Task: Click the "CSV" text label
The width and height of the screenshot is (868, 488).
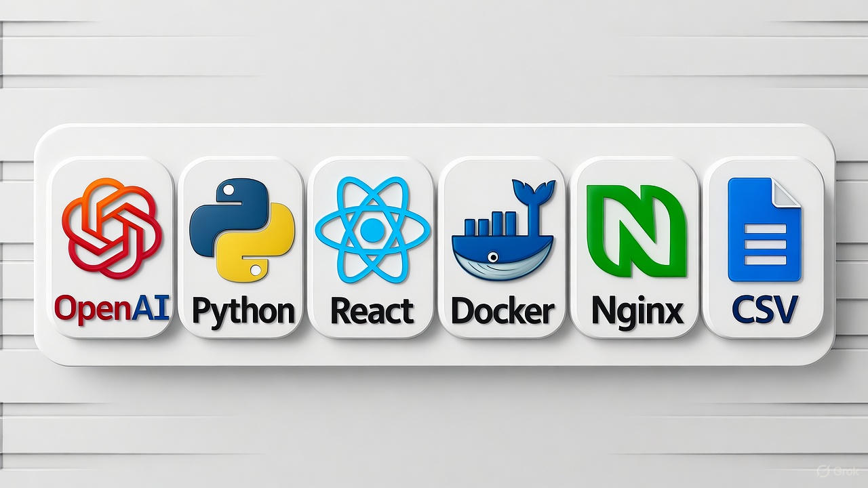Action: pyautogui.click(x=764, y=310)
